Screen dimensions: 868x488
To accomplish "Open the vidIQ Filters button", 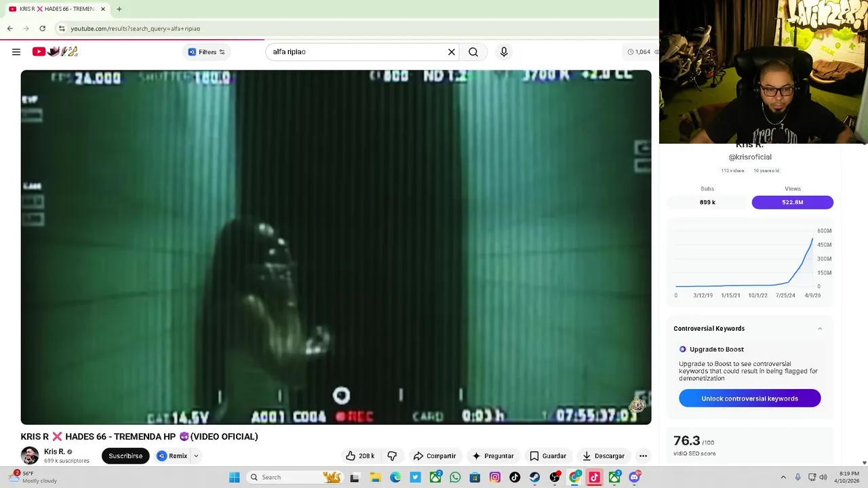I will (206, 52).
